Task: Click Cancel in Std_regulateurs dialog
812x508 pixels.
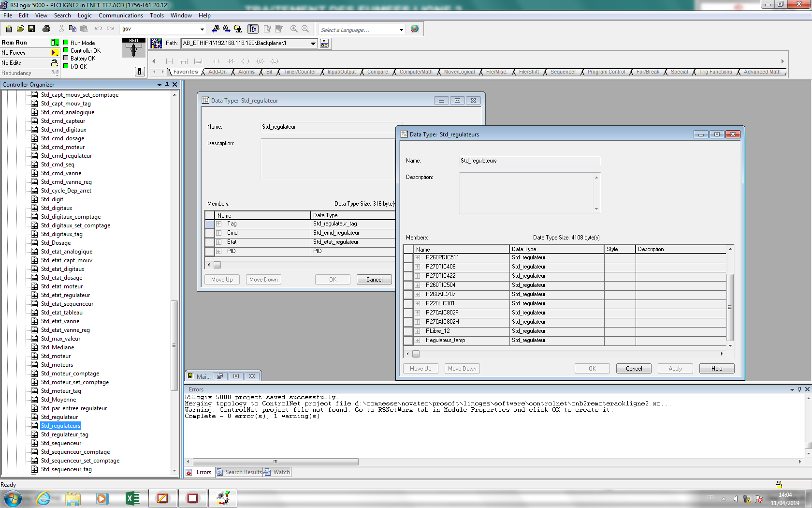Action: click(x=634, y=369)
